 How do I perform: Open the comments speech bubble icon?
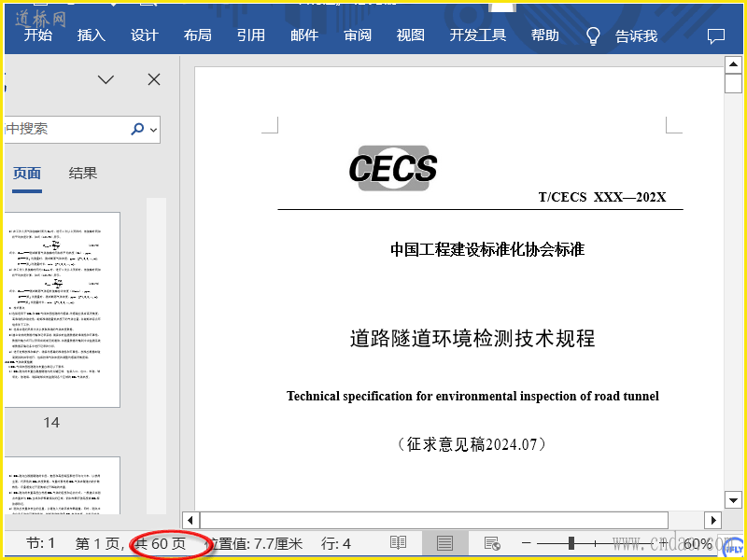(x=716, y=36)
